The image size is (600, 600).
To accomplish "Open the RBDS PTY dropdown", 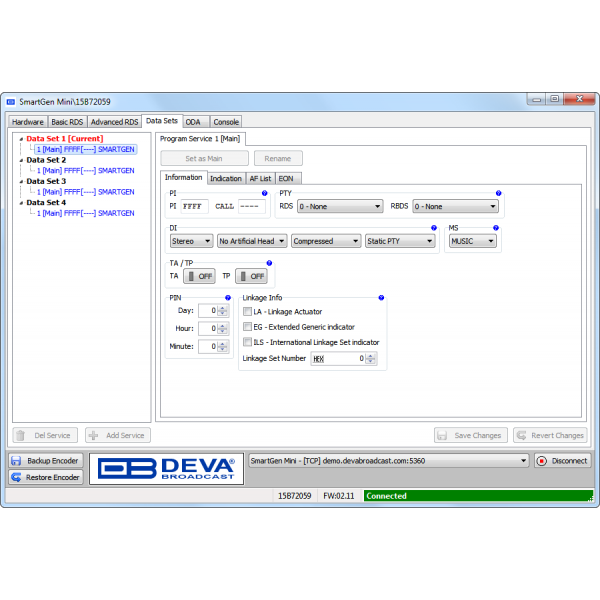I will coord(455,206).
